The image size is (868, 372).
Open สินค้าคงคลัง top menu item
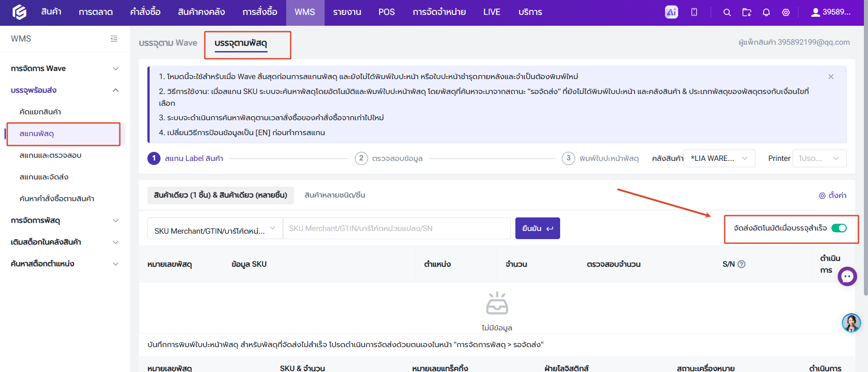coord(202,12)
